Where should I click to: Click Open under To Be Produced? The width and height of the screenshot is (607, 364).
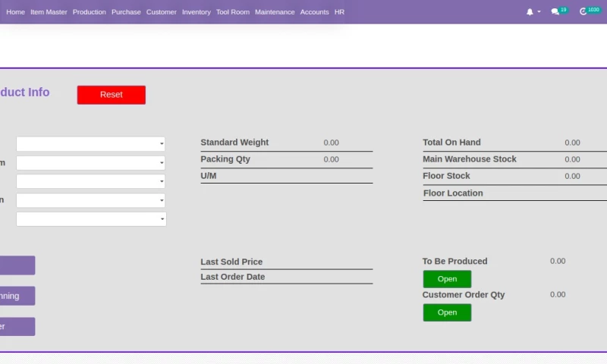447,279
